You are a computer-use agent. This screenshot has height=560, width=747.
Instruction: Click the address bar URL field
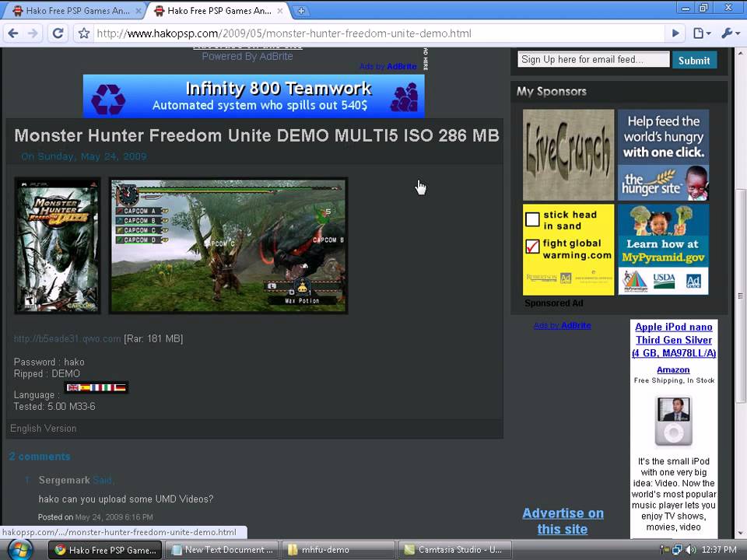coord(379,33)
